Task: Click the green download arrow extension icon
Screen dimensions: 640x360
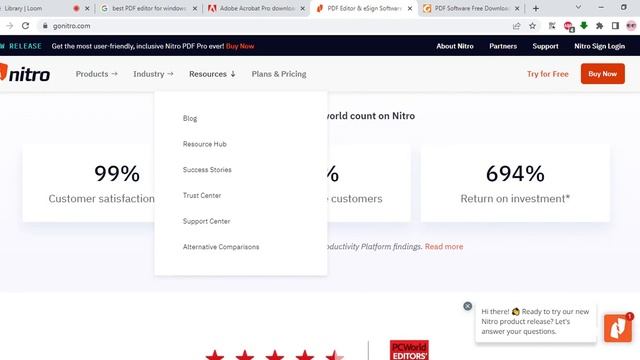Action: (584, 26)
